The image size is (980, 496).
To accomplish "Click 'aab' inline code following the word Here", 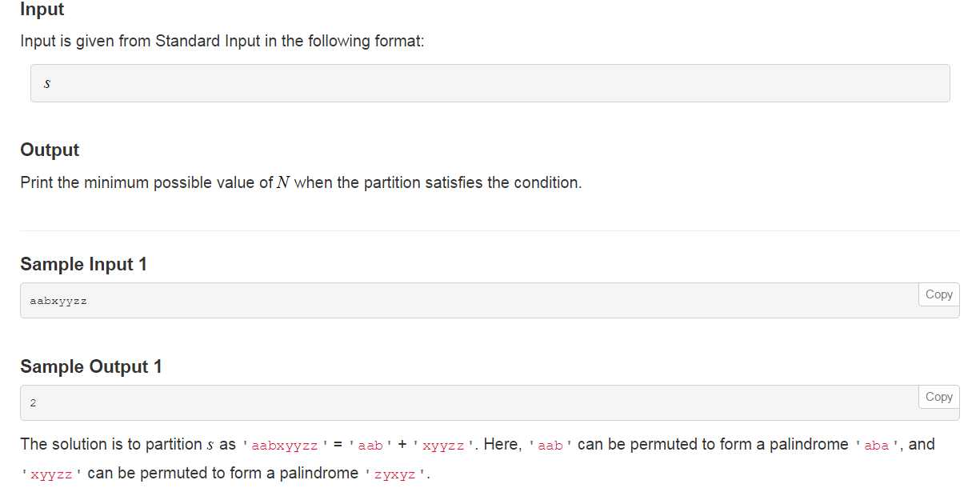I will 550,446.
